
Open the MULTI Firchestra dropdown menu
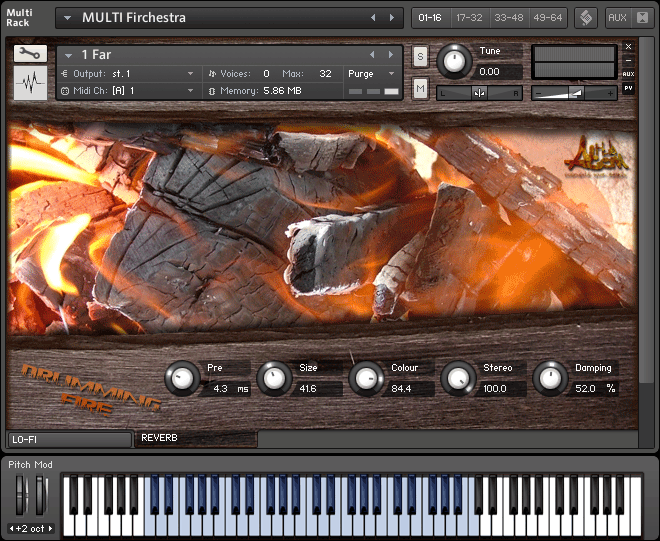click(67, 18)
